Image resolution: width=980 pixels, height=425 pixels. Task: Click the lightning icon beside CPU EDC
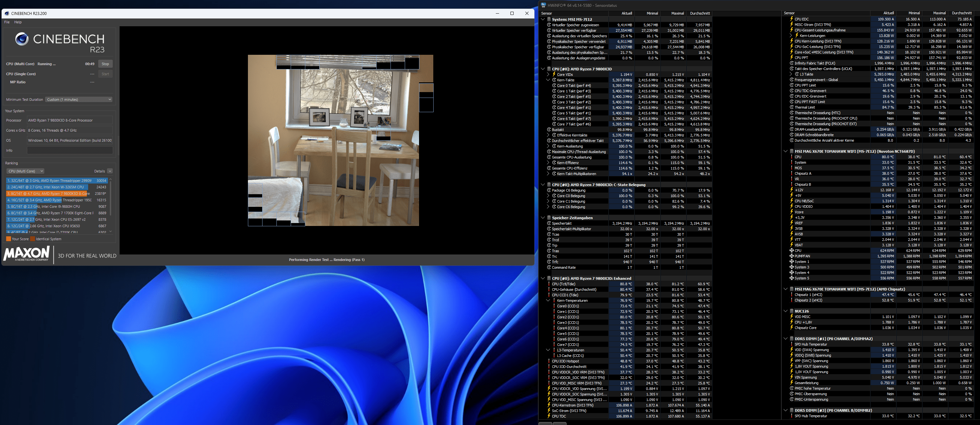click(x=792, y=19)
